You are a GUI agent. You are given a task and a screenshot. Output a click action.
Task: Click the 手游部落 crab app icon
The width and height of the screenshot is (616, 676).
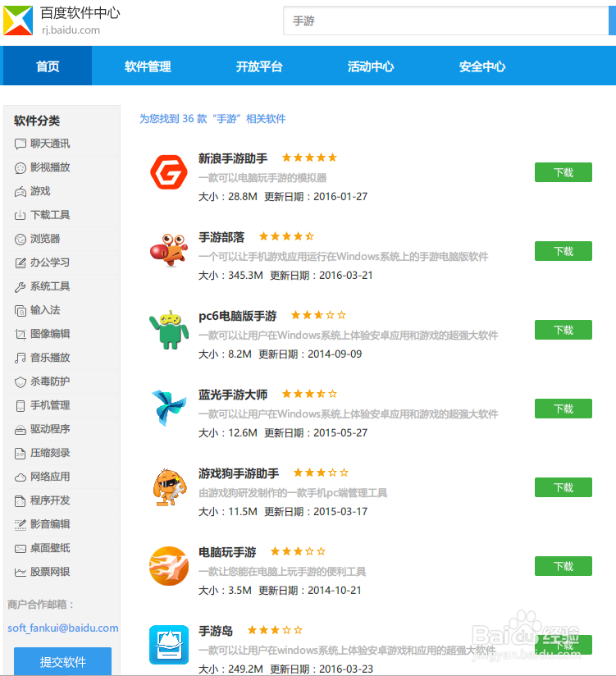point(168,250)
